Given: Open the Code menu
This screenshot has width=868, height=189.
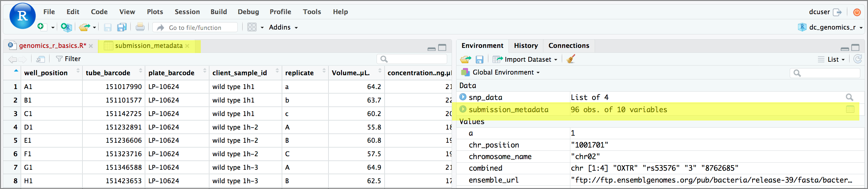Looking at the screenshot, I should [99, 12].
